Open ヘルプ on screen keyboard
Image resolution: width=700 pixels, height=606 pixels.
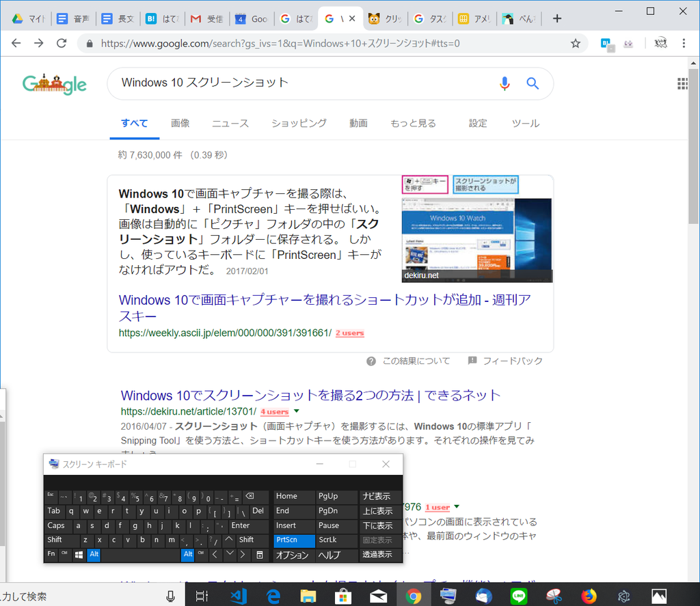tap(336, 555)
